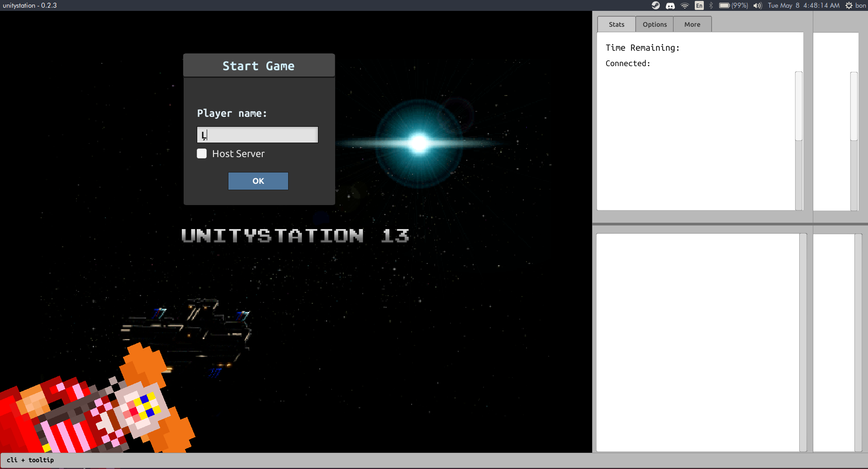The width and height of the screenshot is (868, 469).
Task: Open Steam from the system tray
Action: [x=655, y=5]
